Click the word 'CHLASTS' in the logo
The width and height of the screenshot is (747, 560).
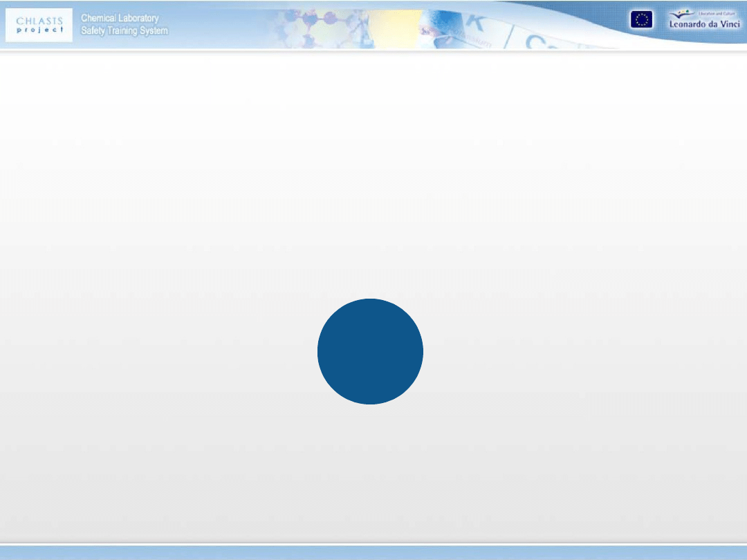point(39,21)
